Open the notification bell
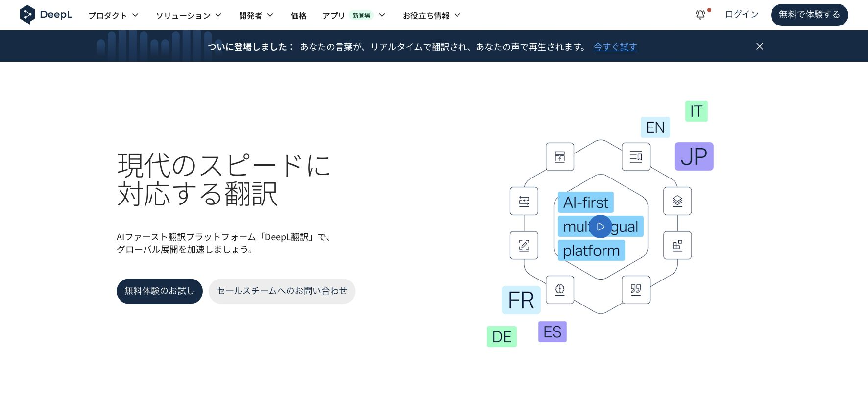Screen dimensions: 868x407 click(x=701, y=15)
